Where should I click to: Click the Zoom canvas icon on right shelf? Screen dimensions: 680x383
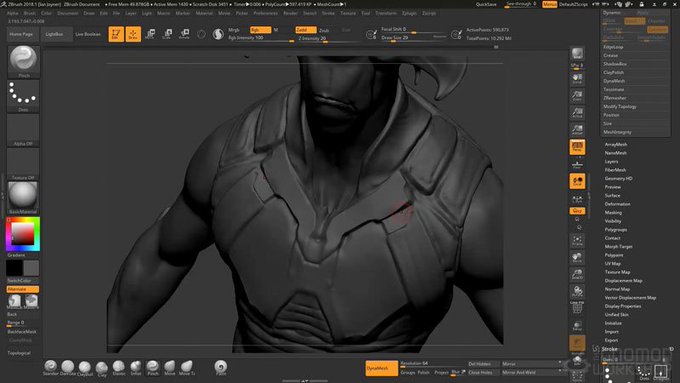tap(577, 95)
